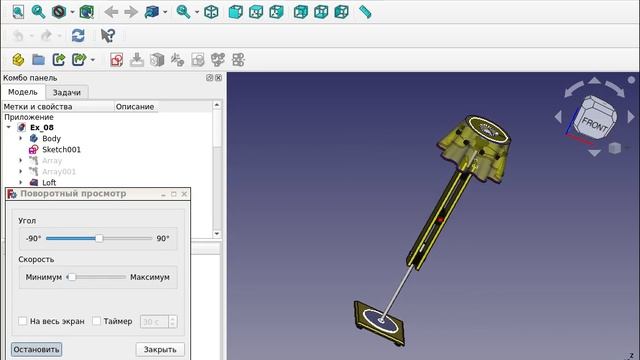Screen dimensions: 640x360
Task: Click the navigation cube top arrow
Action: tap(594, 81)
